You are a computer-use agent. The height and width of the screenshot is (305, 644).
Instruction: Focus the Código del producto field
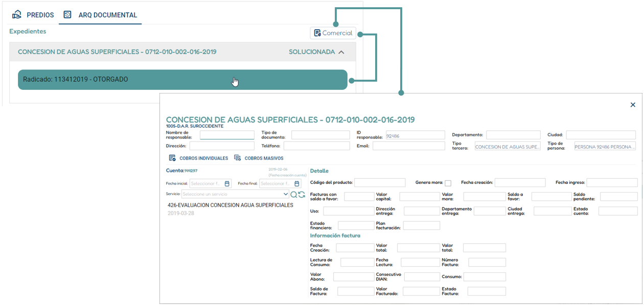pyautogui.click(x=380, y=182)
